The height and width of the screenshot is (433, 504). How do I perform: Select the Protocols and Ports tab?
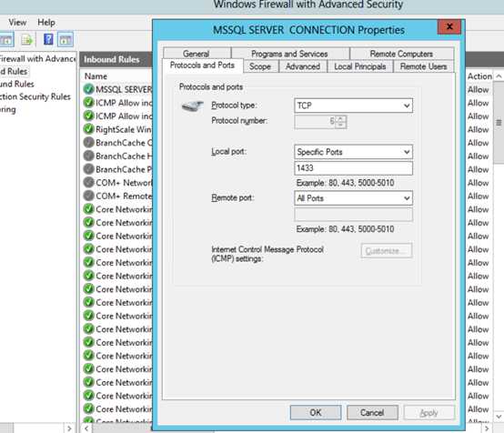click(x=202, y=65)
